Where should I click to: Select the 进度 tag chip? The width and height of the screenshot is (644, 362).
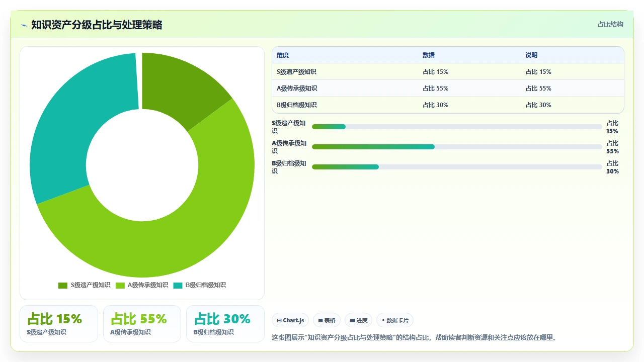[x=358, y=320]
